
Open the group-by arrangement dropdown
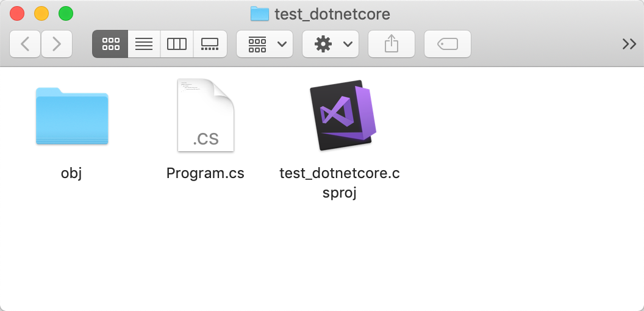point(265,44)
